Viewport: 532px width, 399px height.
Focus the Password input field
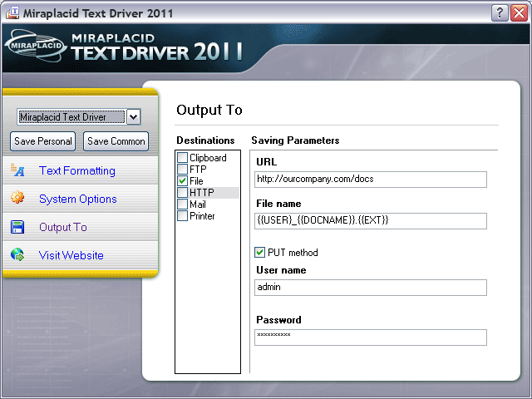point(371,337)
